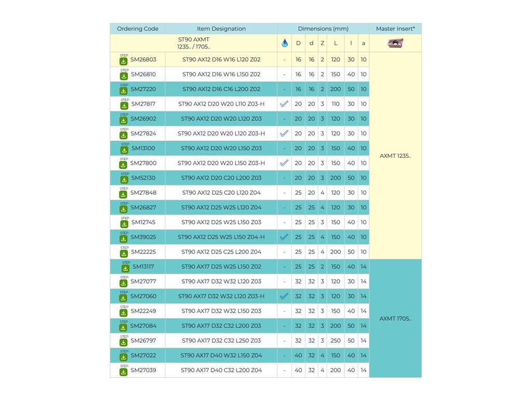Viewport: 532px width, 399px height.
Task: Open the AXMT 1235.. master insert
Action: (395, 156)
